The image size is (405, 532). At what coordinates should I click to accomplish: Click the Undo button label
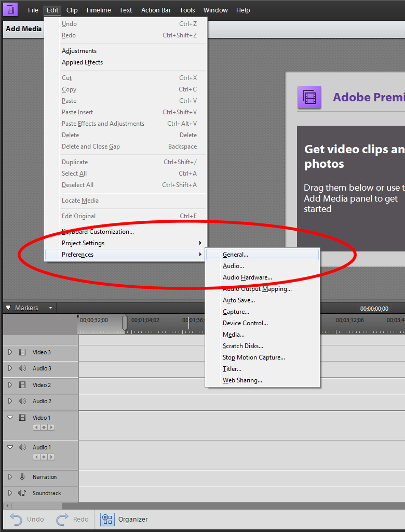35,519
